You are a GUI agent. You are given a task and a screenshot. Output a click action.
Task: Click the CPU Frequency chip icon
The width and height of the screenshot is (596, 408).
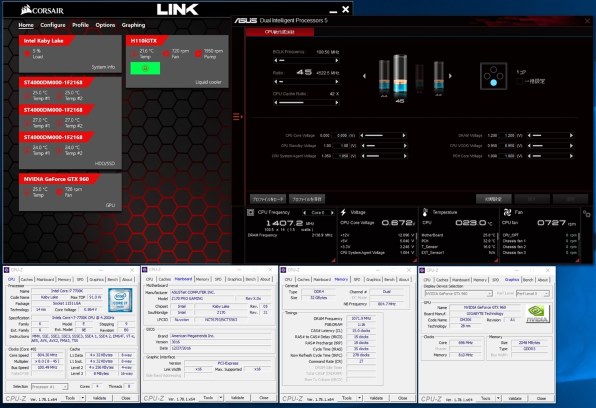250,212
